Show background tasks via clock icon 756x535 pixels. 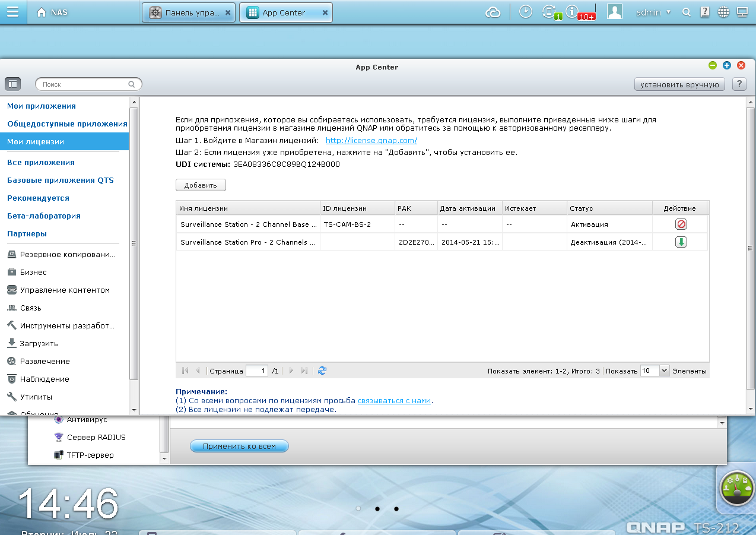525,12
